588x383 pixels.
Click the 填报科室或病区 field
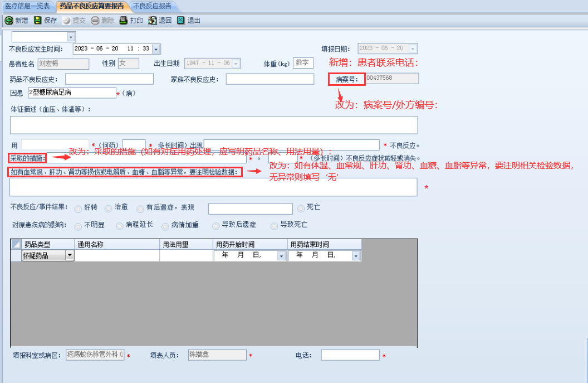click(95, 355)
